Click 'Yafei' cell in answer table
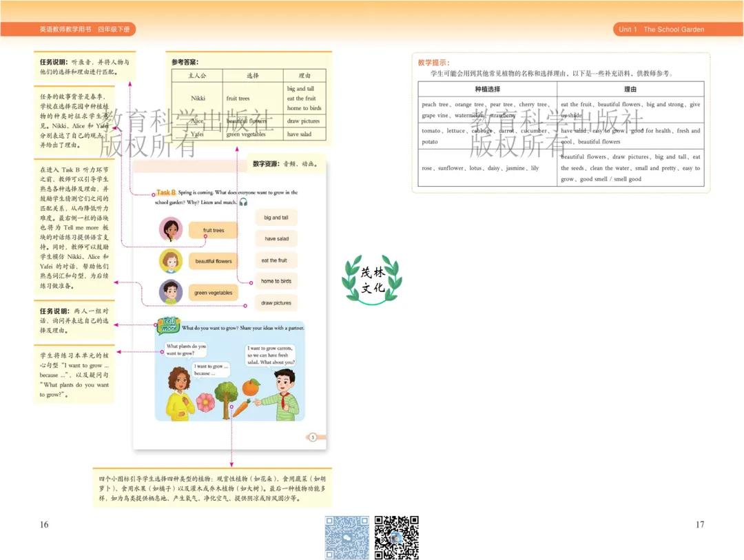 coord(198,134)
